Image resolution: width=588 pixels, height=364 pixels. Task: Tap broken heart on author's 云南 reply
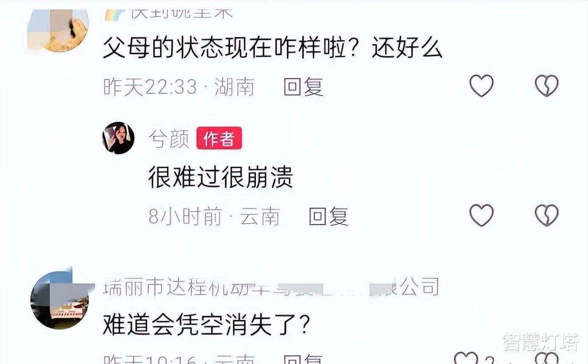[x=546, y=215]
